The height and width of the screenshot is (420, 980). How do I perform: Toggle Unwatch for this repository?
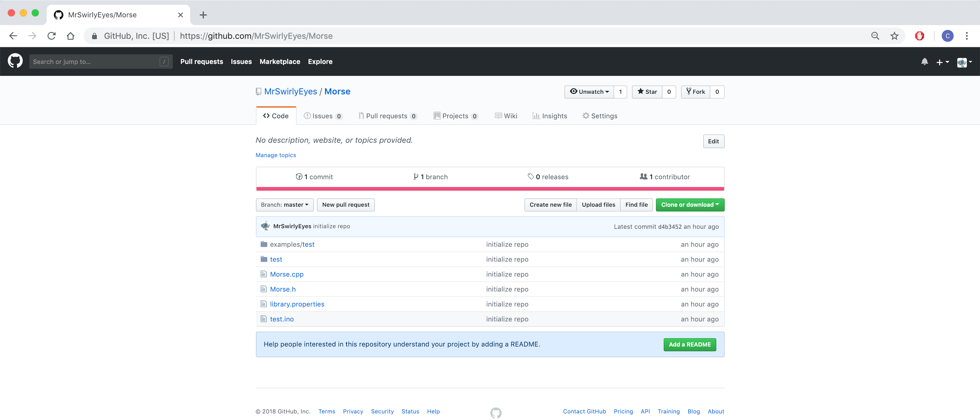click(x=589, y=92)
